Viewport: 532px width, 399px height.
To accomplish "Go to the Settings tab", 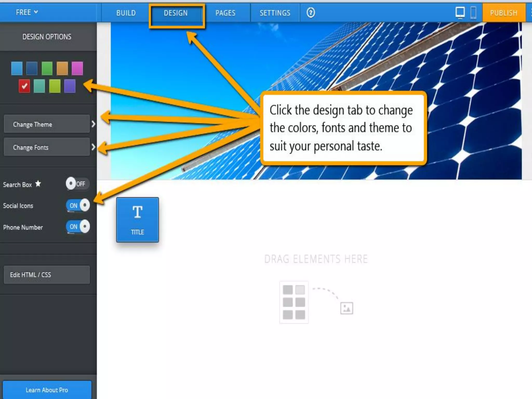I will 275,13.
